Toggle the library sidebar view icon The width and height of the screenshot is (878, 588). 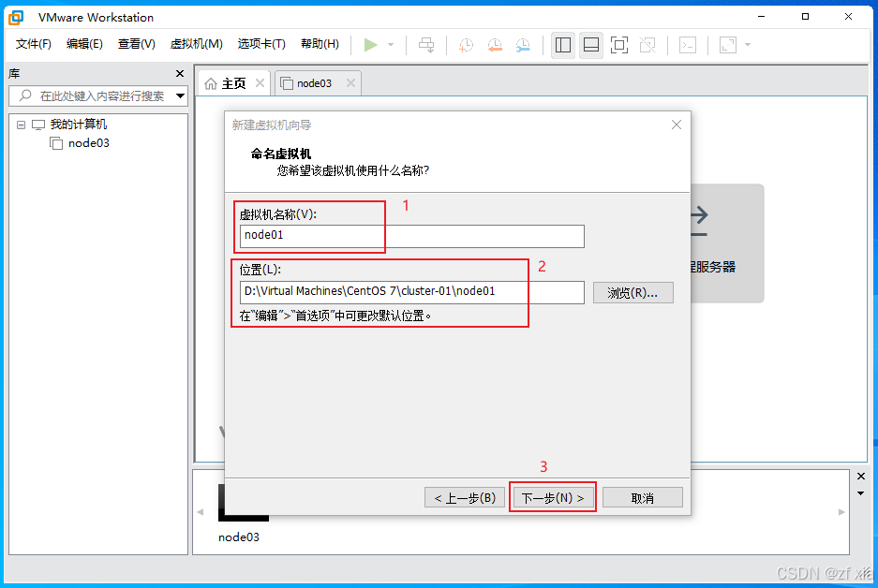pos(563,45)
